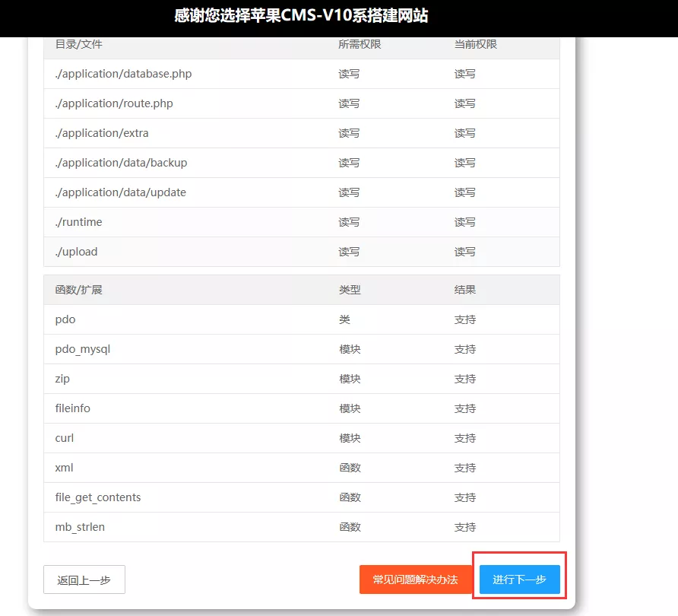678x616 pixels.
Task: Click the ./application/extra directory entry
Action: coord(102,133)
